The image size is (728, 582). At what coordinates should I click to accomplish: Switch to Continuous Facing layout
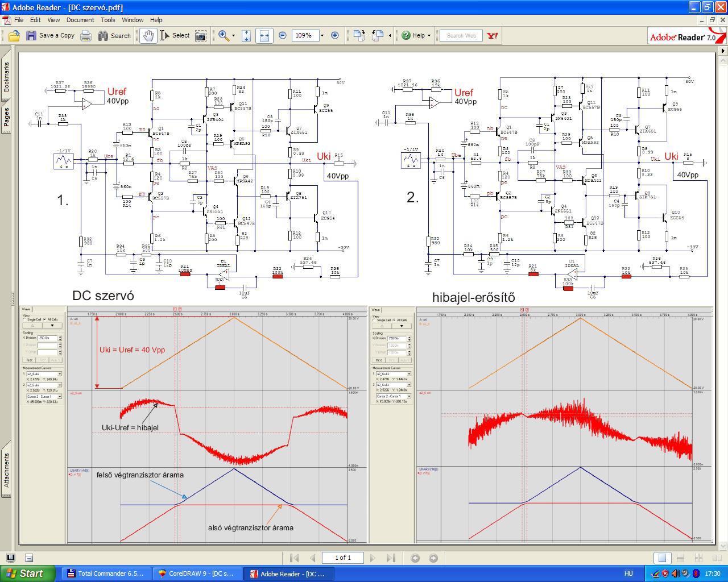[x=699, y=558]
